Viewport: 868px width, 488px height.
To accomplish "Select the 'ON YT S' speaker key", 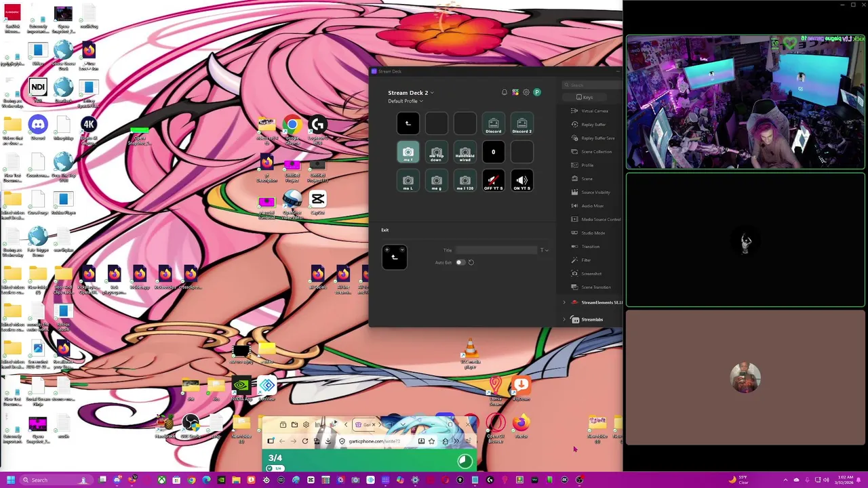I will click(x=522, y=181).
